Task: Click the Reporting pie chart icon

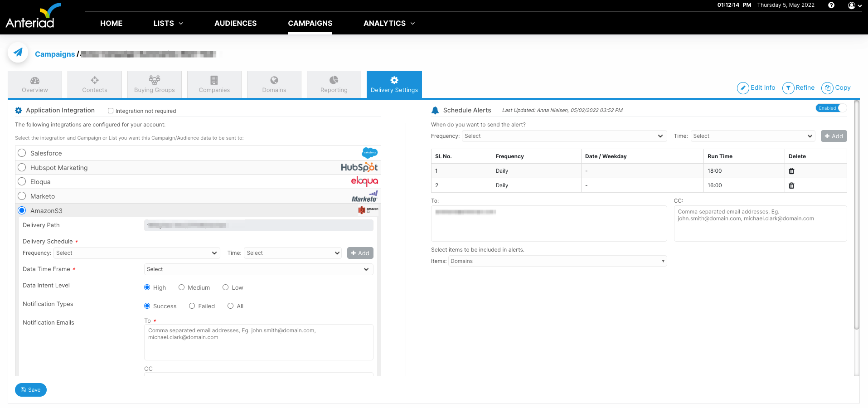Action: (334, 80)
